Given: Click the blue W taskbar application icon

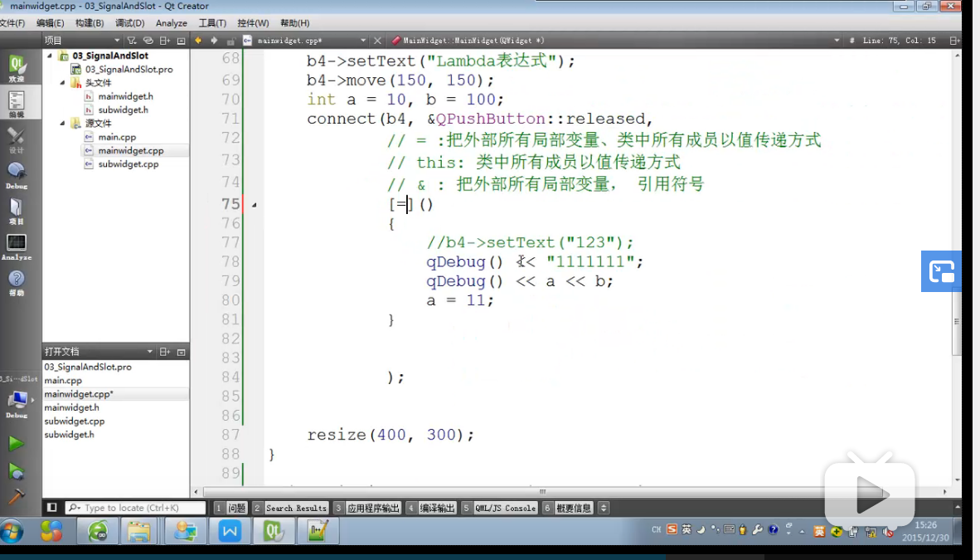Looking at the screenshot, I should coord(230,531).
